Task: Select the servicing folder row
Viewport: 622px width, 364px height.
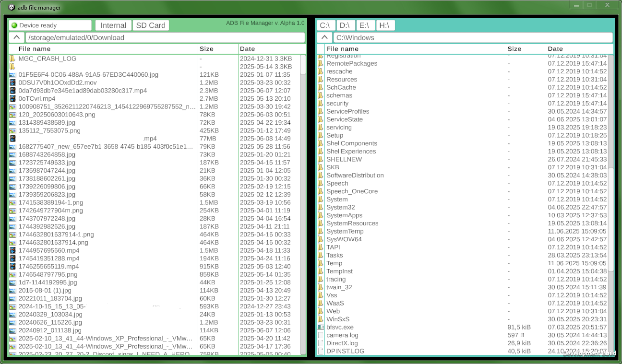Action: (463, 128)
